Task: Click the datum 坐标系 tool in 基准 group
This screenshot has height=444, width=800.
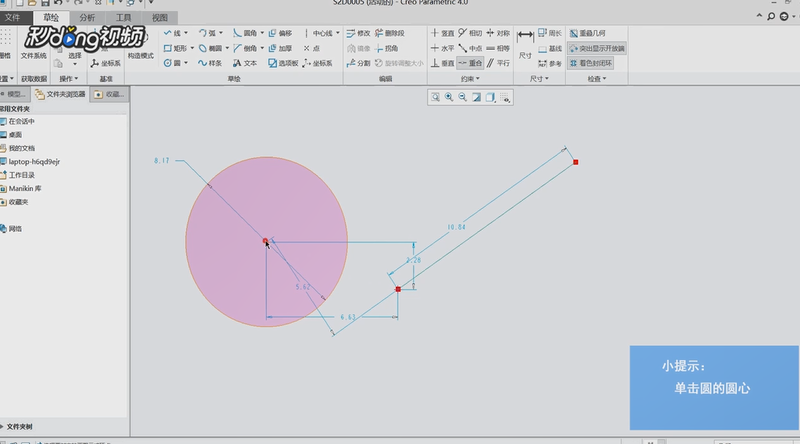Action: click(106, 63)
